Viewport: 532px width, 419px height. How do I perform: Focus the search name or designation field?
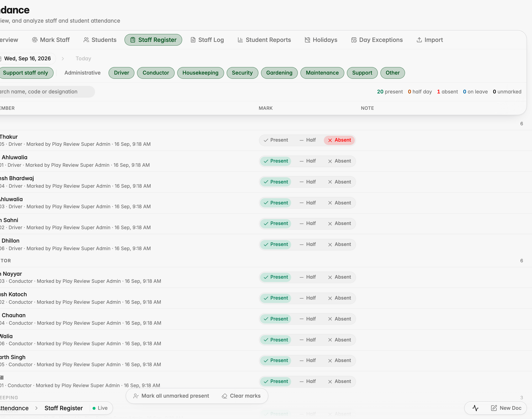click(x=47, y=92)
